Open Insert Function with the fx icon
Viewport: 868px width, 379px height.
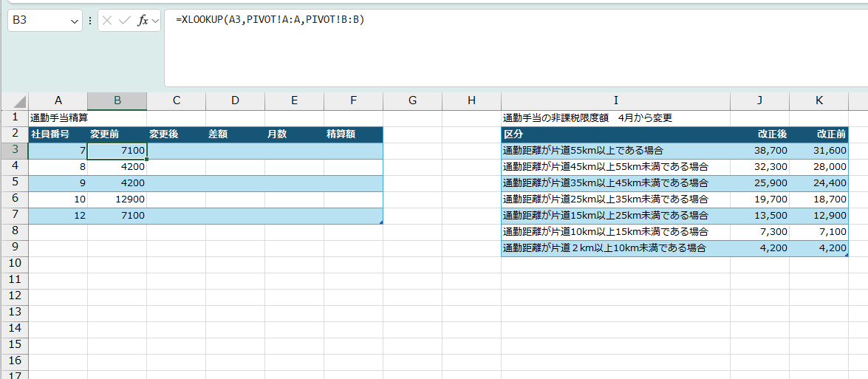tap(143, 21)
